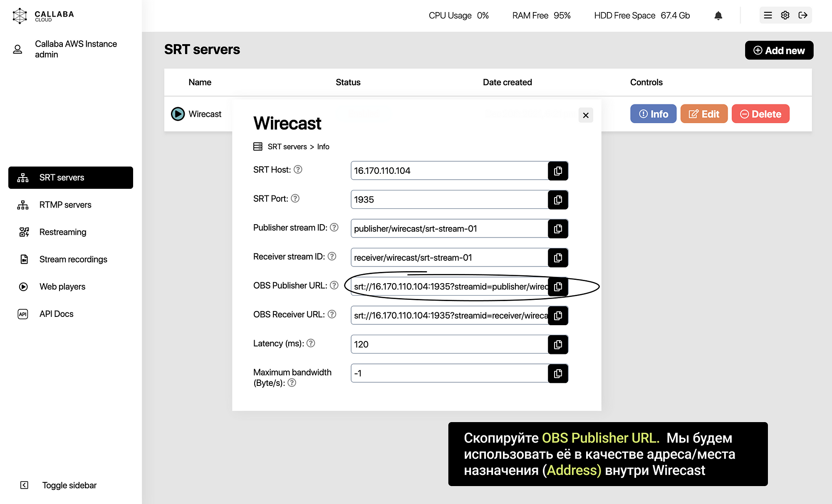The image size is (832, 504).
Task: Click the RAM Free indicator
Action: pos(541,15)
